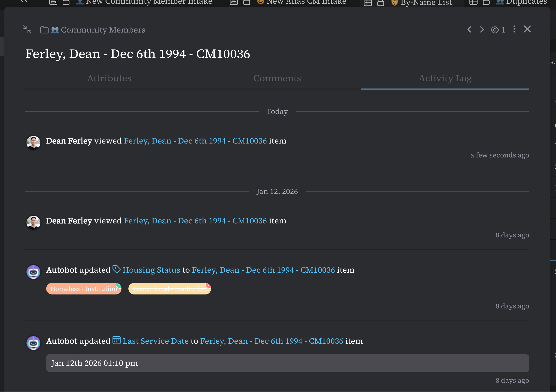Open the Housing Status field link
Image resolution: width=556 pixels, height=392 pixels.
151,270
